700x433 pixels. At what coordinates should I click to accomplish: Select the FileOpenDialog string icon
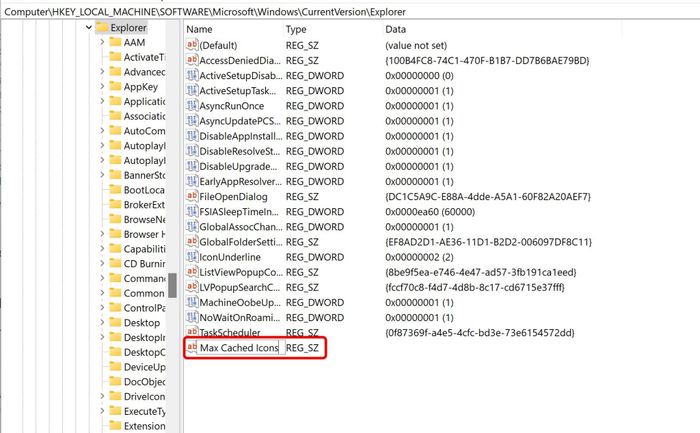tap(192, 196)
